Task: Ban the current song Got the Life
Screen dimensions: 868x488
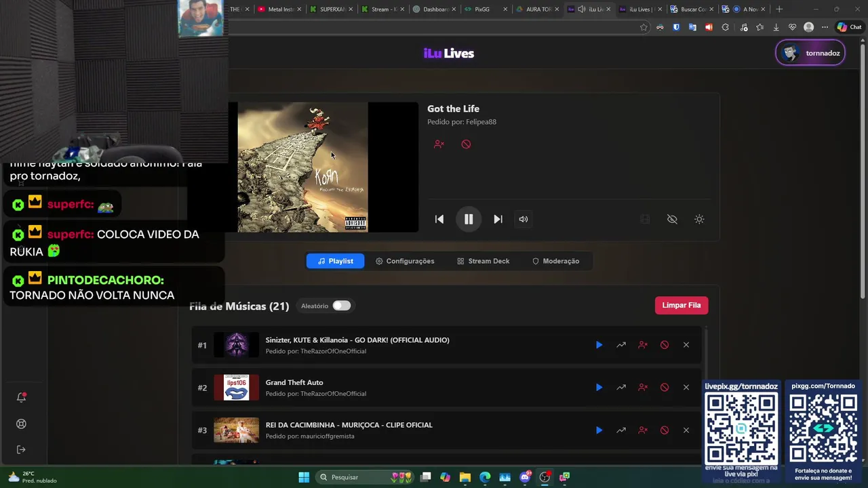Action: coord(466,144)
